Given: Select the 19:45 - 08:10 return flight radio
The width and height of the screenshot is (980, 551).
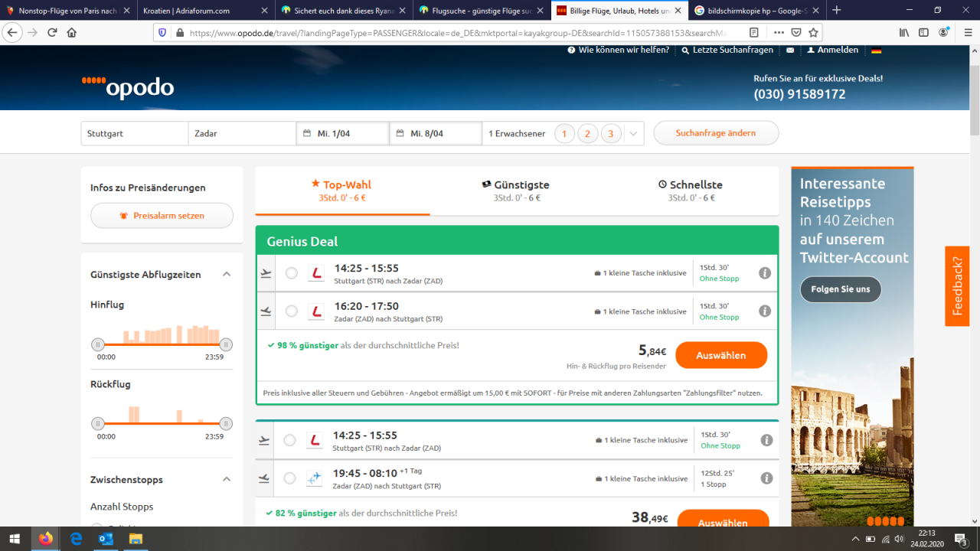Looking at the screenshot, I should click(x=289, y=478).
